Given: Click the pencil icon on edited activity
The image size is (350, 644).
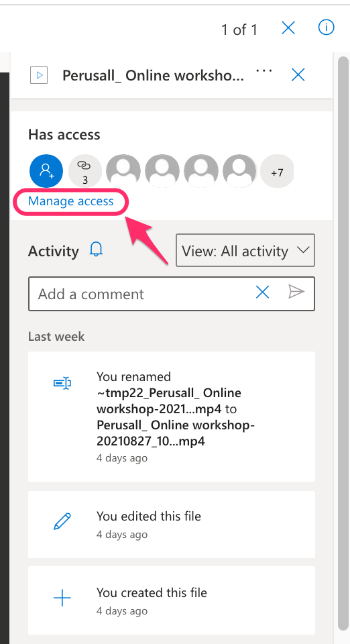Looking at the screenshot, I should [62, 521].
